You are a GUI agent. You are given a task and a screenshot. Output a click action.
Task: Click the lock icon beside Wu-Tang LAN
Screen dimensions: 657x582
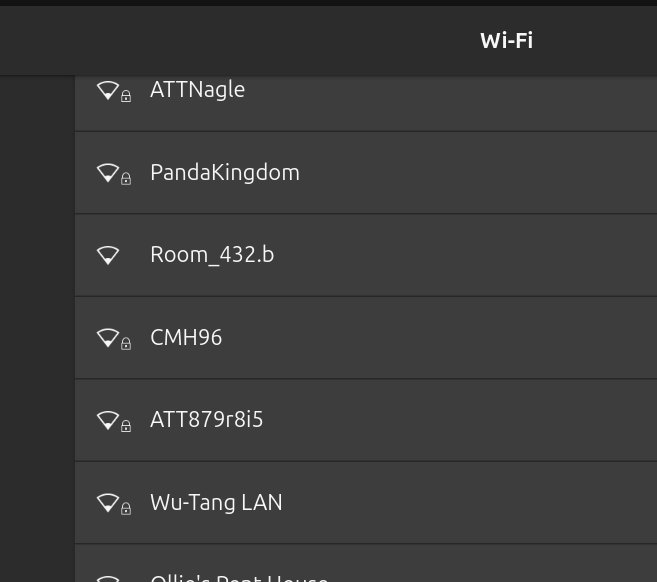pyautogui.click(x=126, y=509)
